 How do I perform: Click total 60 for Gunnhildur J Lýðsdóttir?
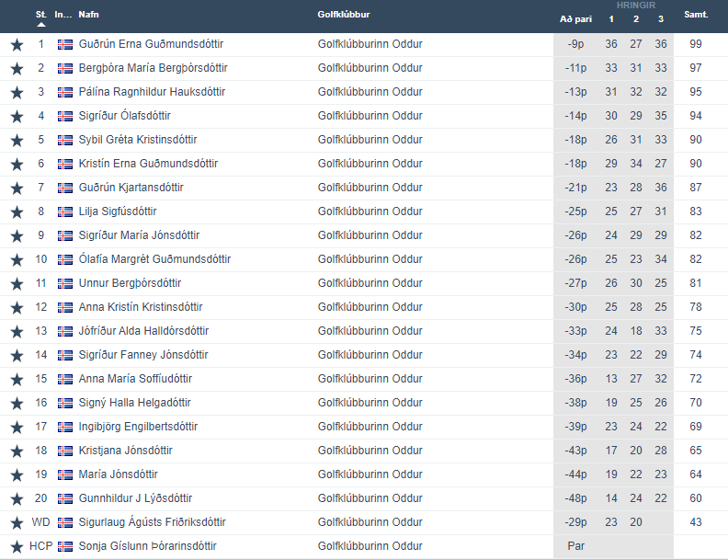(696, 498)
